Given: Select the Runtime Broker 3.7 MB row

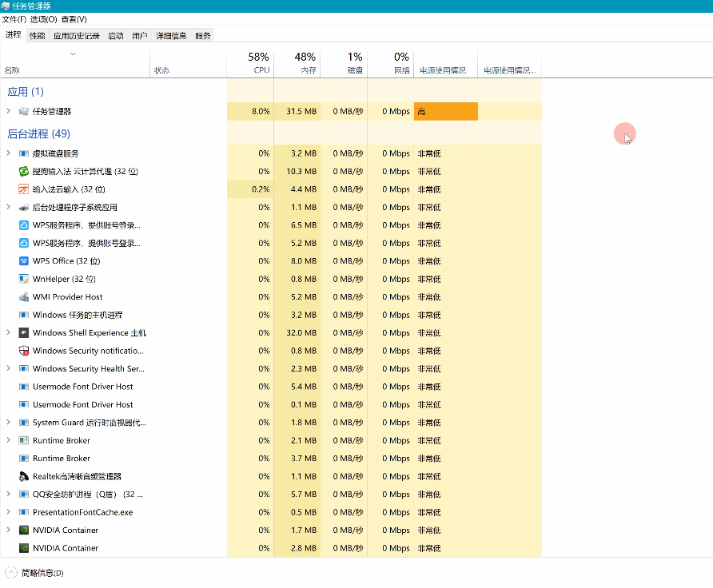Looking at the screenshot, I should (271, 459).
